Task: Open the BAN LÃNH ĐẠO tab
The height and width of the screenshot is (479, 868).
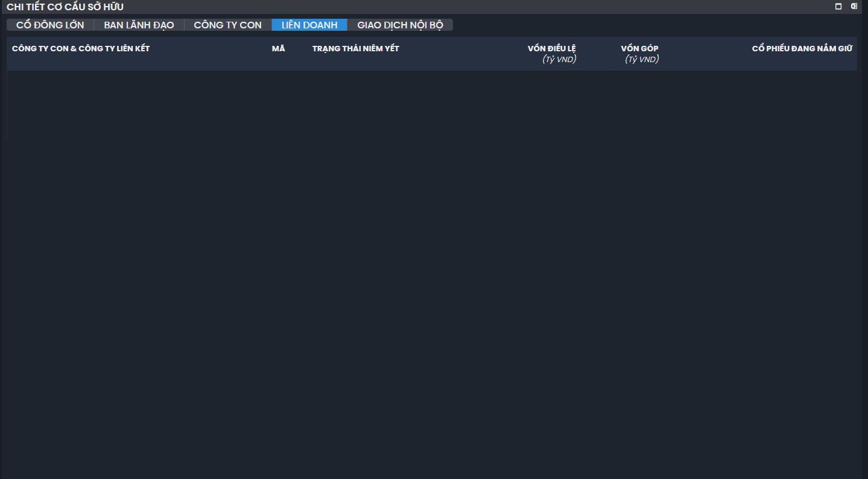Action: [x=139, y=25]
